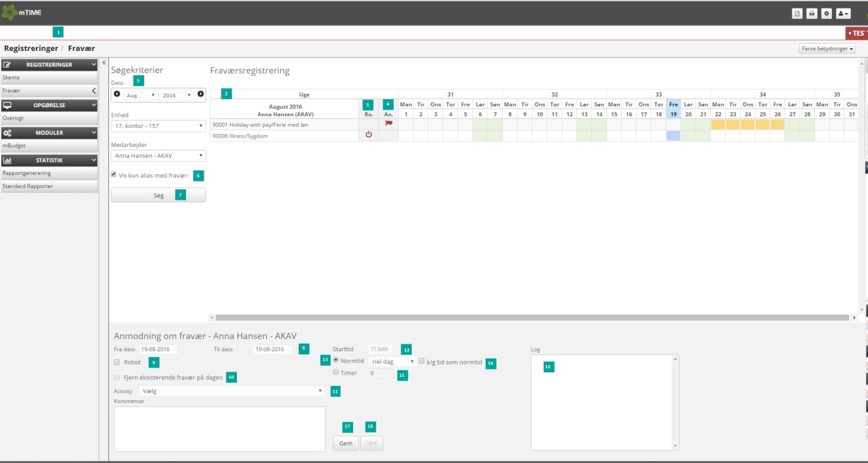The height and width of the screenshot is (463, 868).
Task: Open the Medarbejder dropdown
Action: (158, 156)
